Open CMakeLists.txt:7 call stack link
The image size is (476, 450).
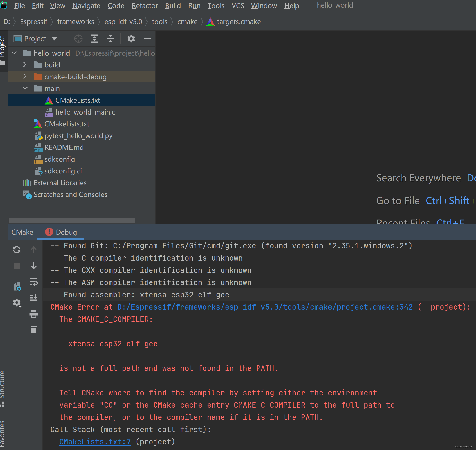pyautogui.click(x=95, y=442)
